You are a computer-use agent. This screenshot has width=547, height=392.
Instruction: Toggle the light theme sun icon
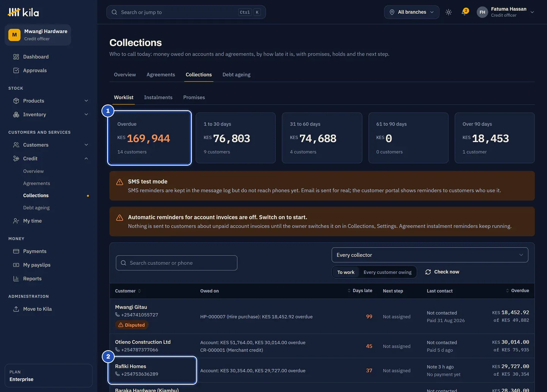pos(449,12)
